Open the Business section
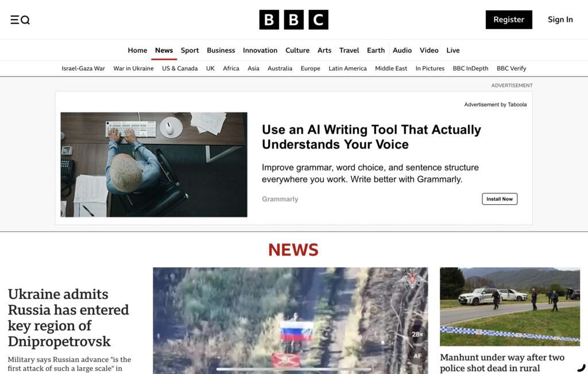 (221, 50)
